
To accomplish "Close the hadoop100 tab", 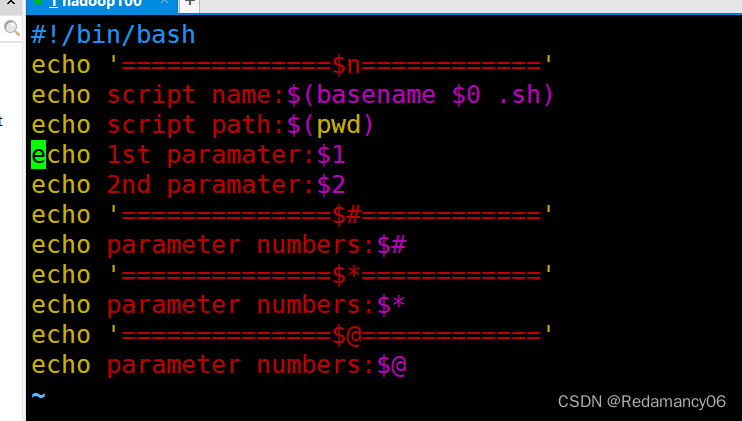I will click(x=164, y=2).
